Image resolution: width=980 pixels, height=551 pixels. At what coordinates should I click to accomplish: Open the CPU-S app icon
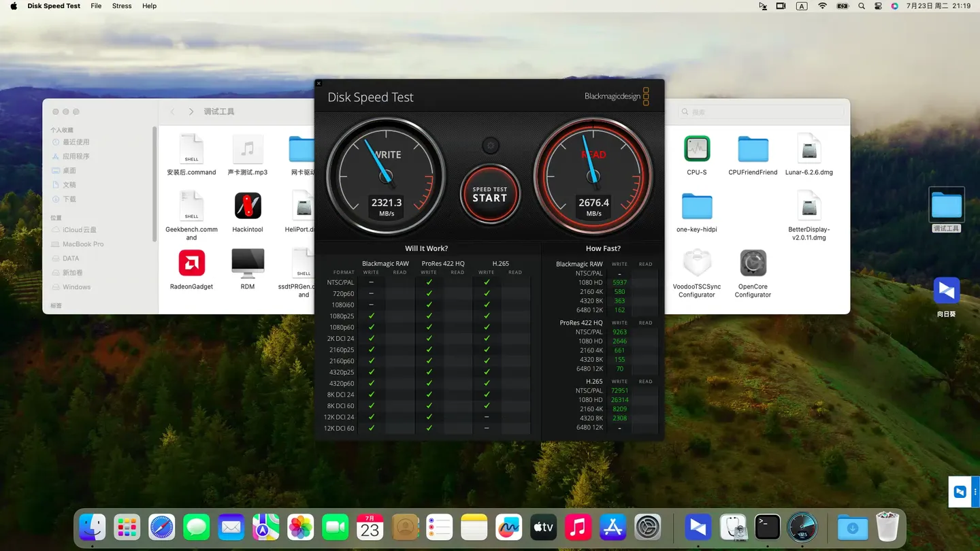pyautogui.click(x=696, y=149)
